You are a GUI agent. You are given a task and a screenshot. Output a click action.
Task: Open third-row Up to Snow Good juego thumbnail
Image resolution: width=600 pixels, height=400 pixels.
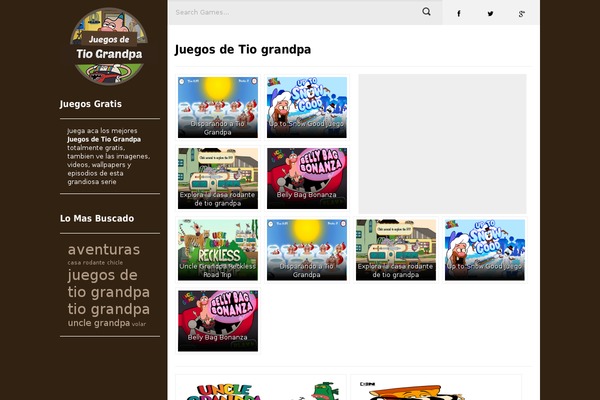[x=485, y=250]
